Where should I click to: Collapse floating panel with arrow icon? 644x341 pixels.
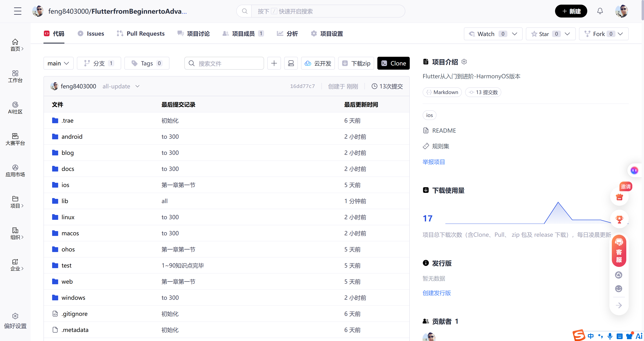618,305
